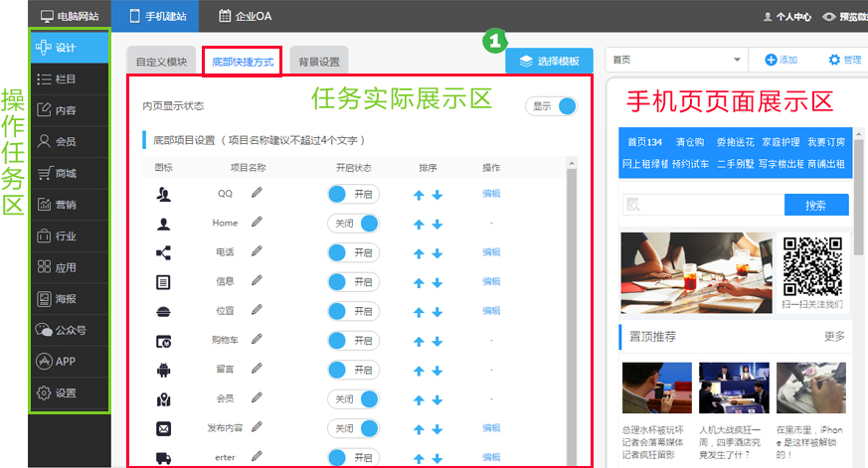The width and height of the screenshot is (868, 468).
Task: Switch to the 背景设置 tab
Action: 319,62
